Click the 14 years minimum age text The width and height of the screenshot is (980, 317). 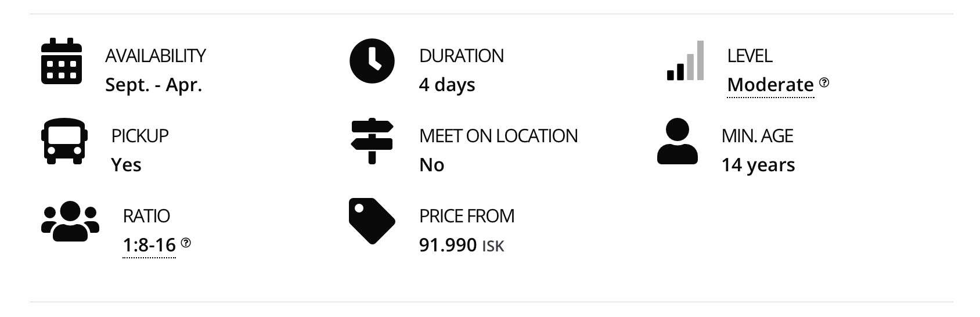point(758,165)
